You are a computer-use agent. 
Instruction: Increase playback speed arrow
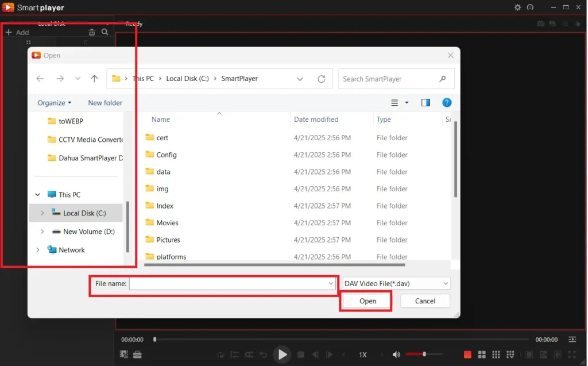point(382,355)
